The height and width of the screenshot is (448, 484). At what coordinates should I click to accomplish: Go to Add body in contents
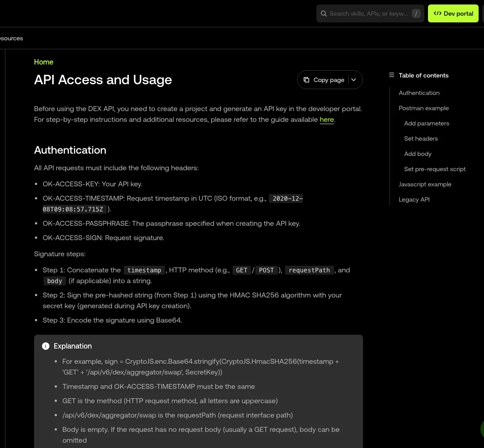coord(418,154)
